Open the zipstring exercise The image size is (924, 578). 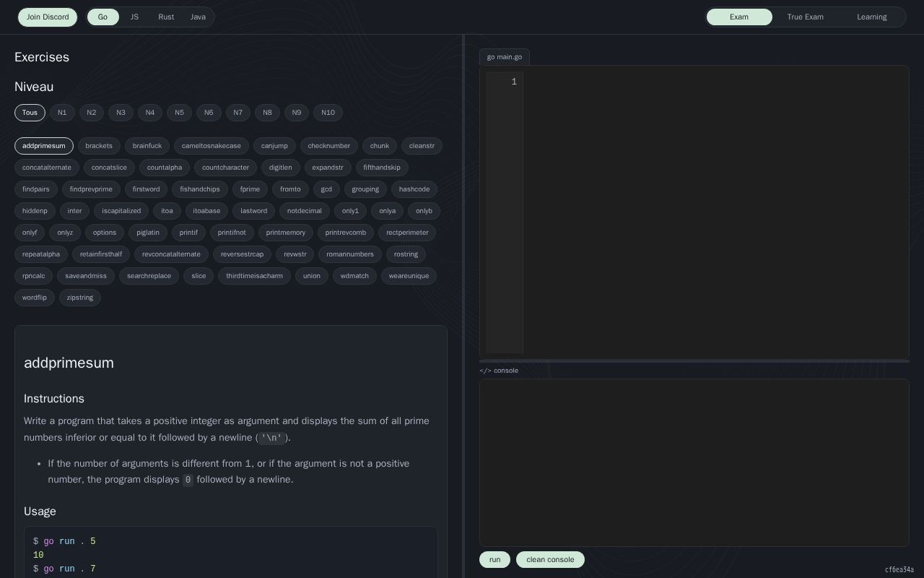point(80,298)
